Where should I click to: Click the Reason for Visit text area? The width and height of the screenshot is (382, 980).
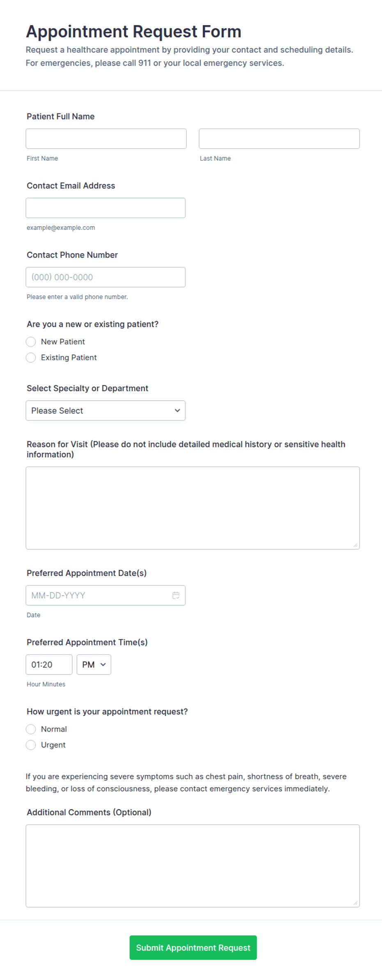pyautogui.click(x=193, y=508)
